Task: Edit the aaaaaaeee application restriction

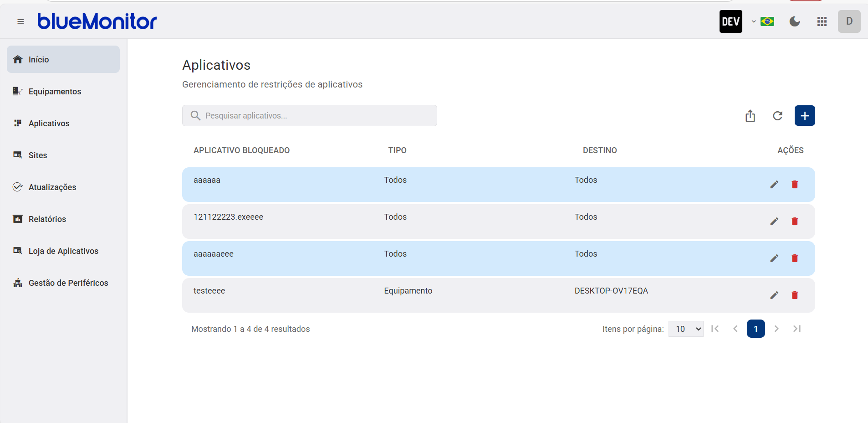Action: coord(774,258)
